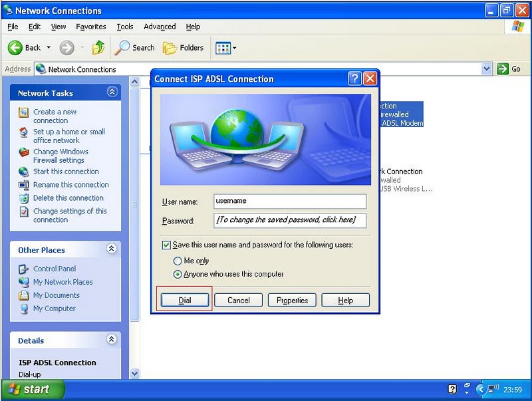This screenshot has height=401, width=532.
Task: Click the dialog's question mark help icon
Action: point(355,78)
